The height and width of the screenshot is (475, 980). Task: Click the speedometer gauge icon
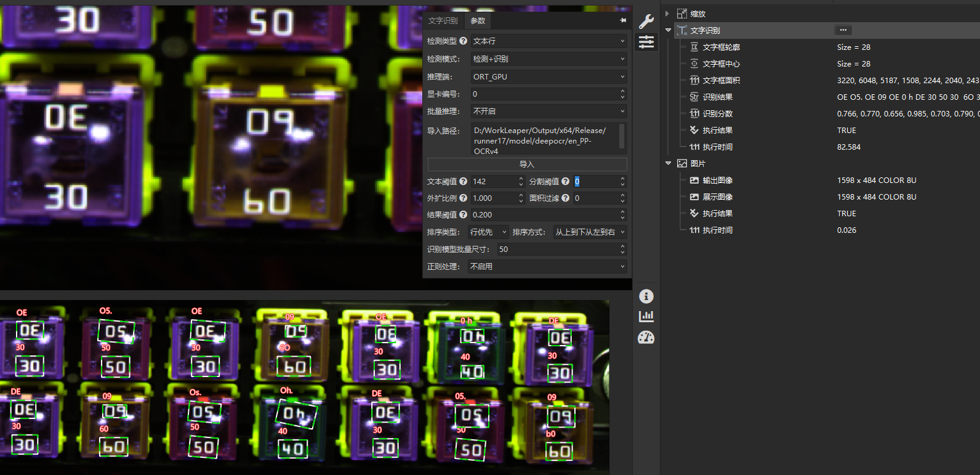pos(646,338)
